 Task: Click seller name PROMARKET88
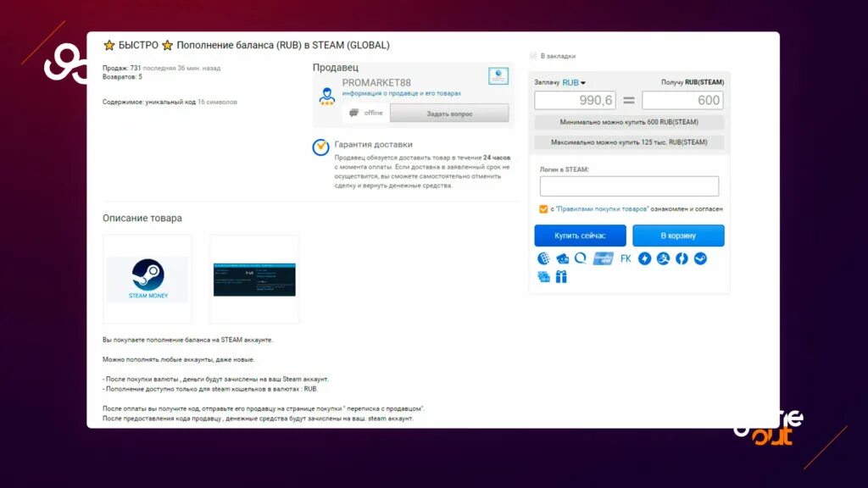click(x=376, y=82)
